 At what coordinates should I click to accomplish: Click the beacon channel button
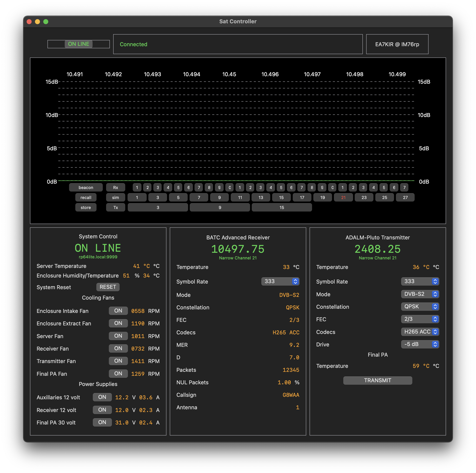86,187
